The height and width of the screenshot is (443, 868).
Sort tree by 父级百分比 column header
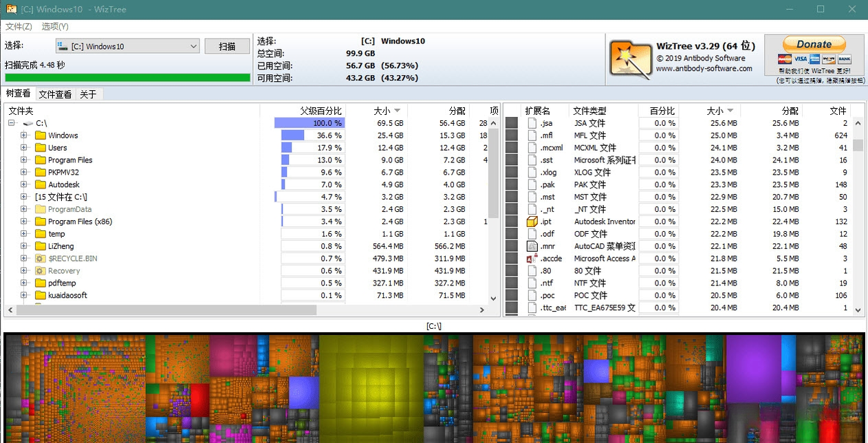point(303,111)
